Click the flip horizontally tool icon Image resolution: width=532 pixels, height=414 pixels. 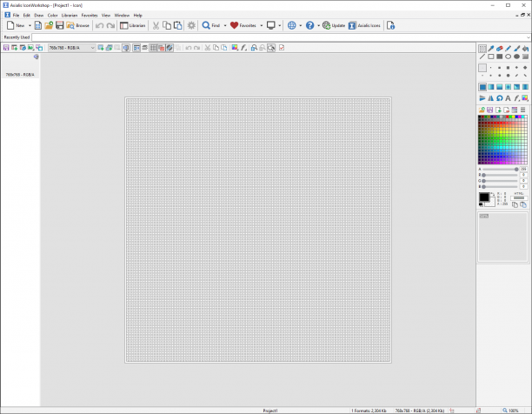click(x=491, y=98)
